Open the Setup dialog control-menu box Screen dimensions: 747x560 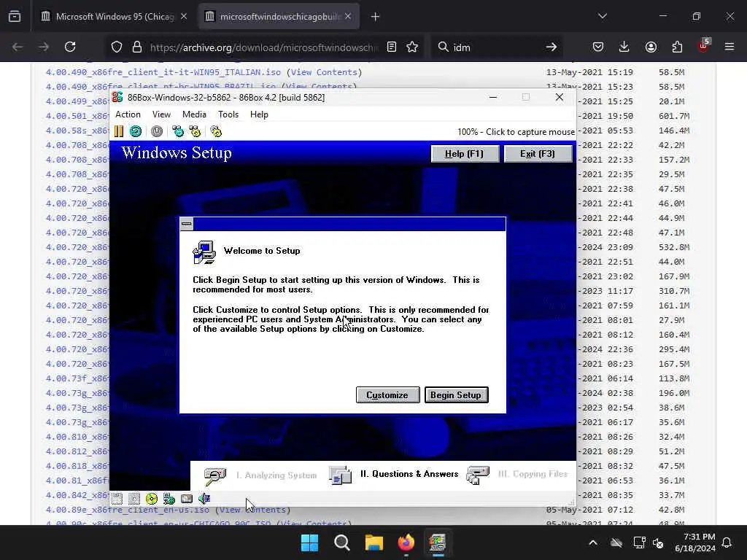point(187,224)
